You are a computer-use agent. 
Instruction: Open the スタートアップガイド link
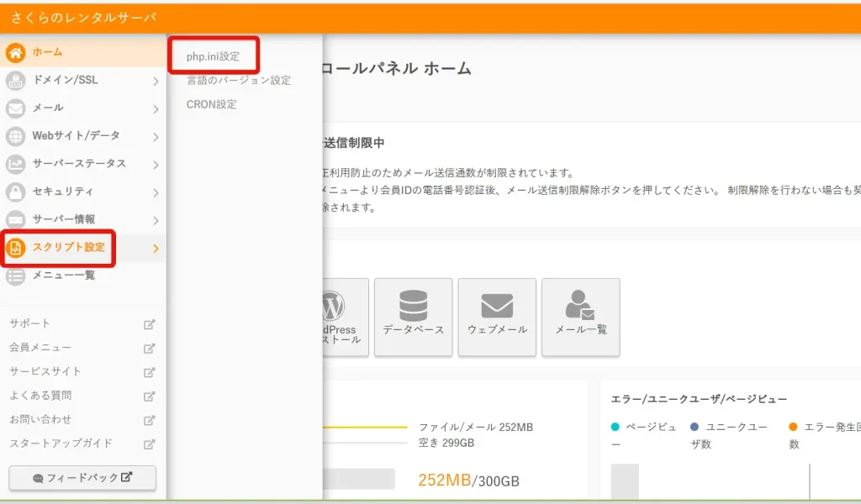pyautogui.click(x=61, y=444)
